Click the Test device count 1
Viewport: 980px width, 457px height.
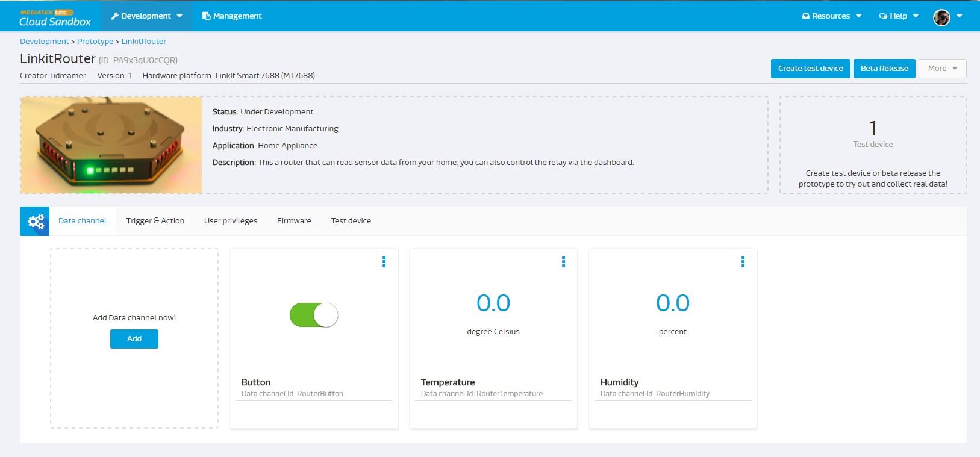point(873,128)
